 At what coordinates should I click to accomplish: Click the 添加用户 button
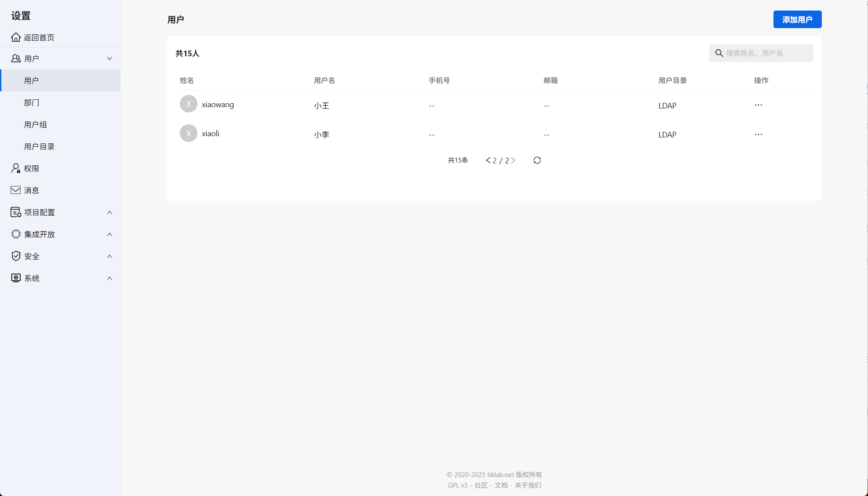point(797,19)
